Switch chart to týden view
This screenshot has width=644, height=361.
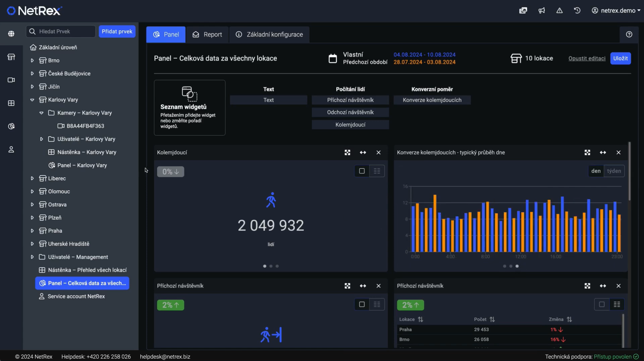click(x=614, y=171)
